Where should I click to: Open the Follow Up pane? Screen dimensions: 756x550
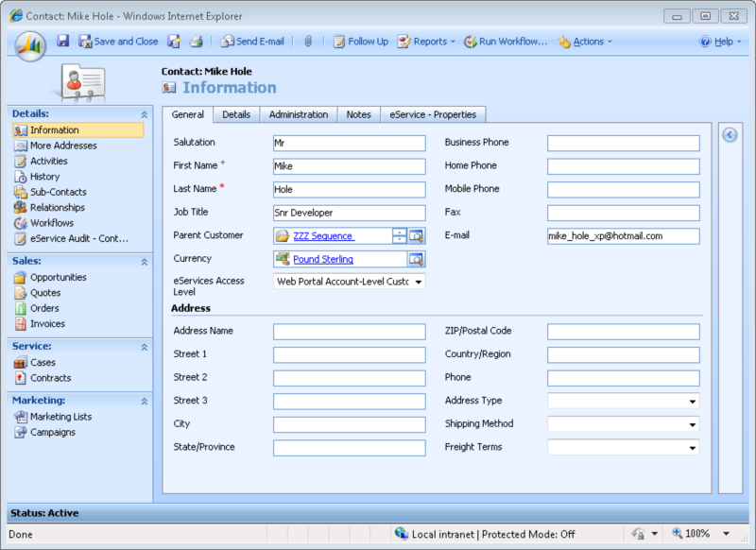point(360,42)
